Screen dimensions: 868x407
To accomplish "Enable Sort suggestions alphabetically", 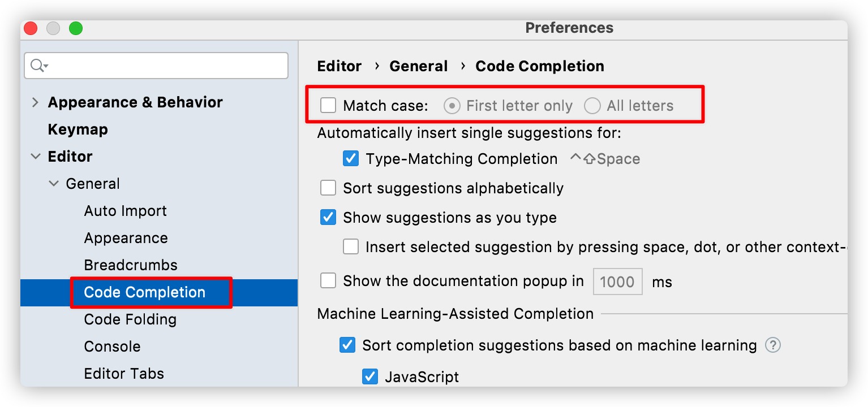I will (328, 188).
